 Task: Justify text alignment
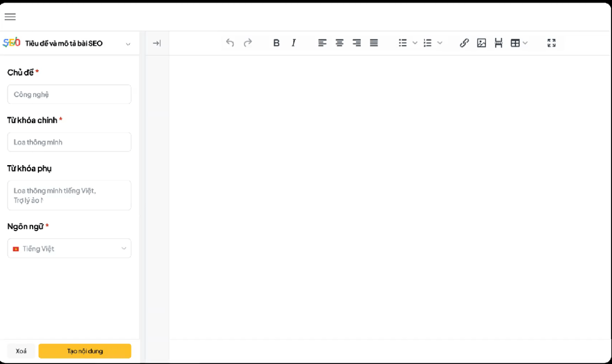point(374,43)
